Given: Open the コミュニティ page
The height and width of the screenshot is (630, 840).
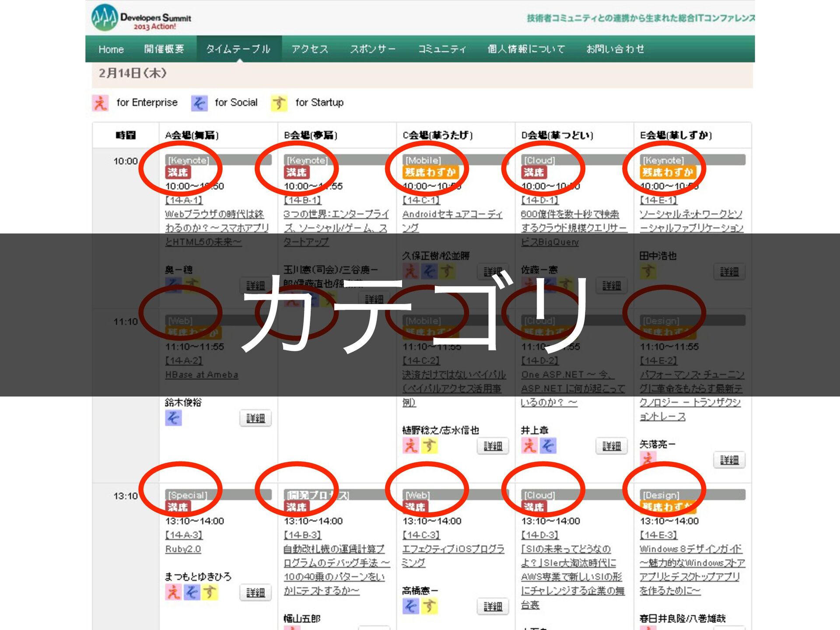Looking at the screenshot, I should click(x=442, y=49).
